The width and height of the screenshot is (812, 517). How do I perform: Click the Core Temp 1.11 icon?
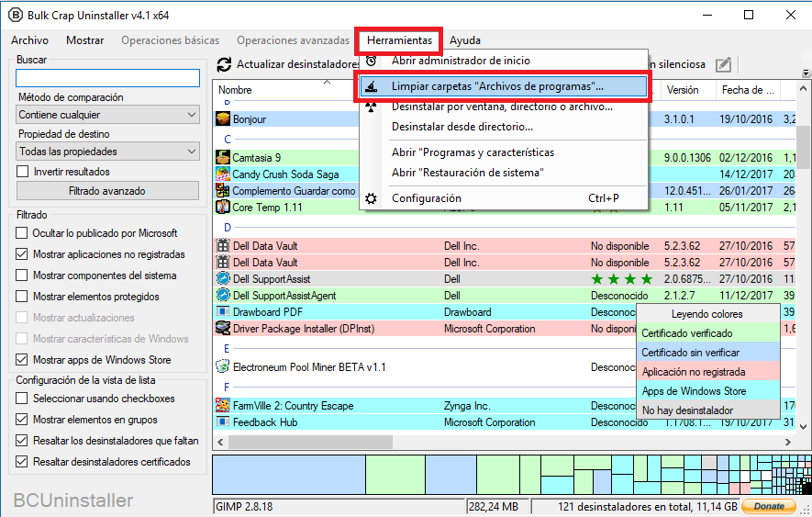point(223,207)
